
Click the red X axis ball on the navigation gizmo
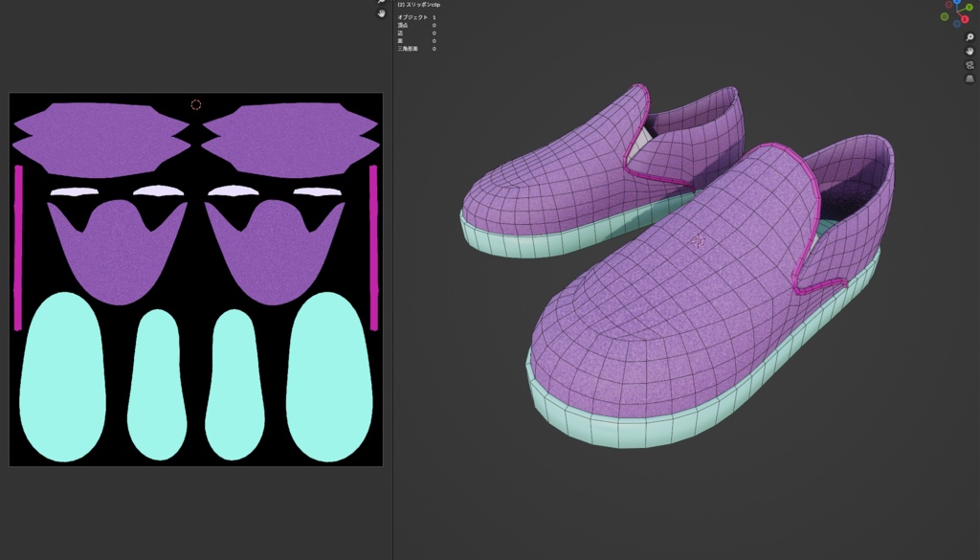pos(965,18)
